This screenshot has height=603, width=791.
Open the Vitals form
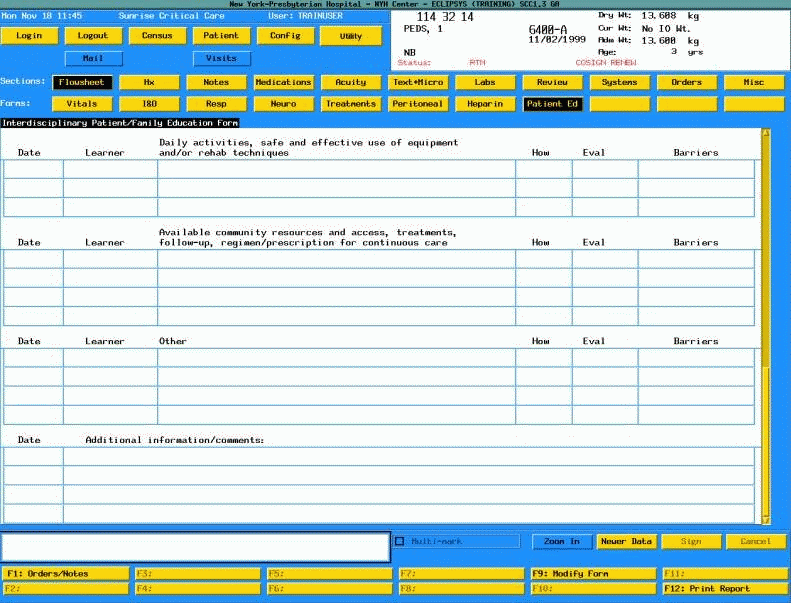(x=82, y=104)
